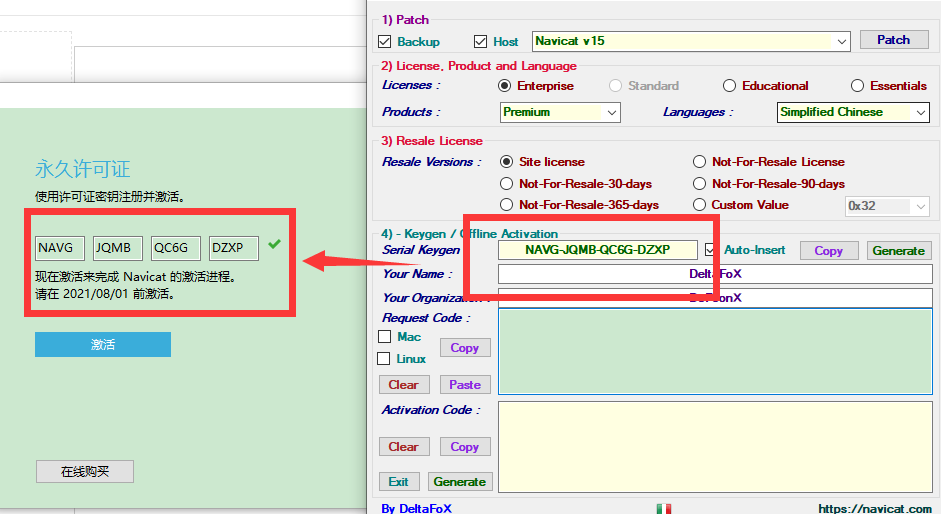Click the NAVG key field in Navicat
This screenshot has height=514, width=941.
click(x=59, y=248)
